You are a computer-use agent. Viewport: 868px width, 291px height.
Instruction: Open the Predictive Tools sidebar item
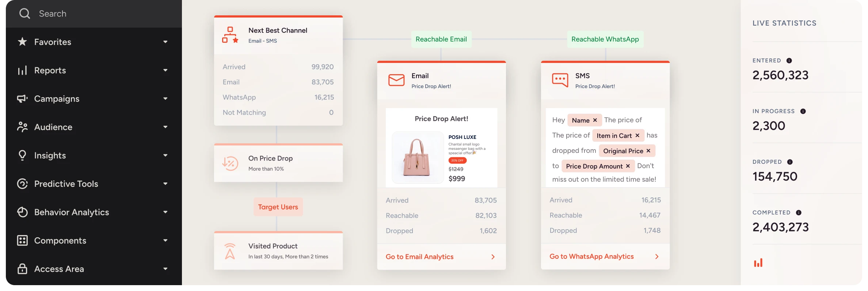click(x=94, y=184)
